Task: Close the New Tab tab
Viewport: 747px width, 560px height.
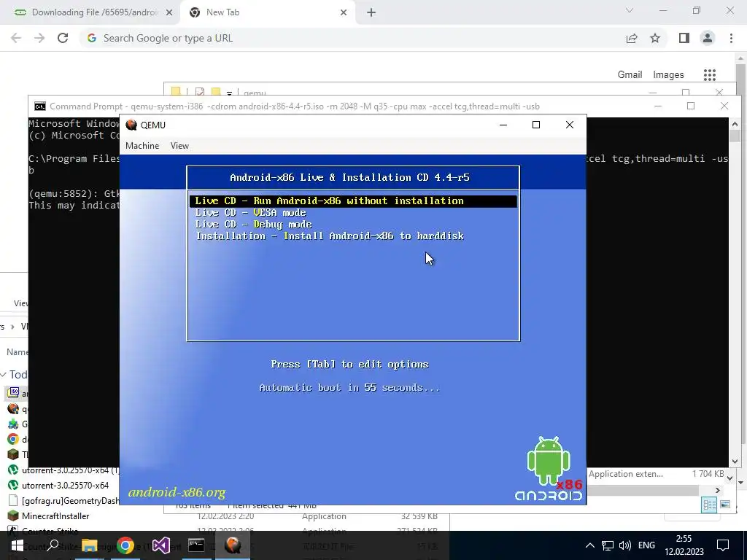Action: (x=344, y=13)
